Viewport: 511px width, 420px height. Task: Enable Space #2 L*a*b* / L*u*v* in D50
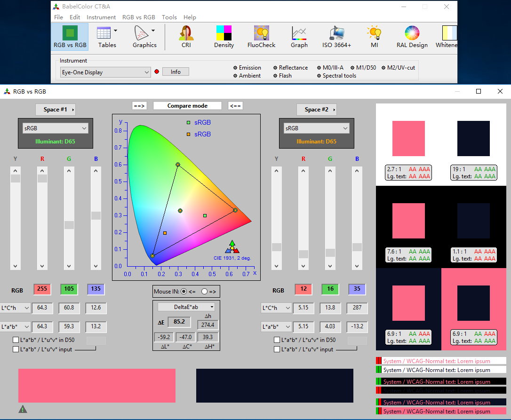tap(277, 340)
